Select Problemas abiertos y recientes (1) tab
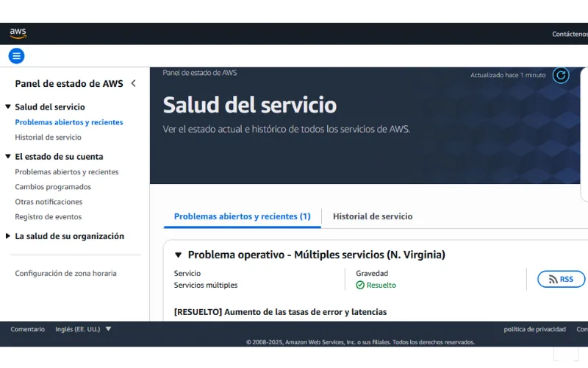 (x=242, y=216)
